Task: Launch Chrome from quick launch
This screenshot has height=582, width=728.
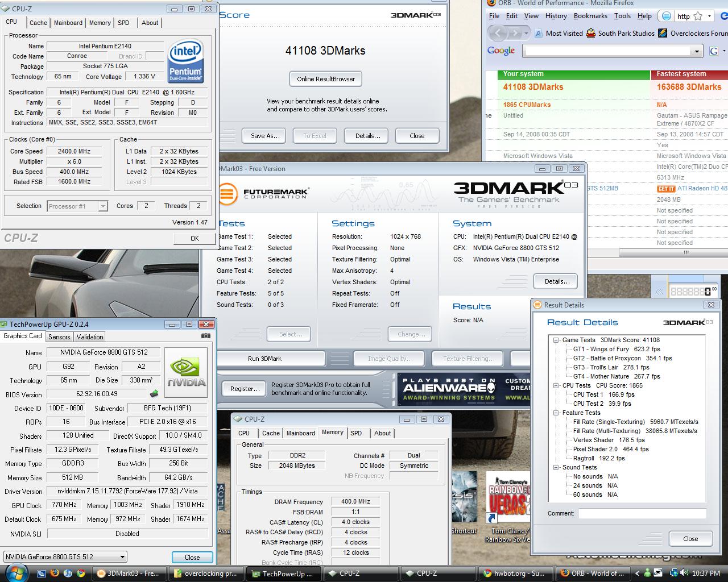Action: pyautogui.click(x=81, y=573)
